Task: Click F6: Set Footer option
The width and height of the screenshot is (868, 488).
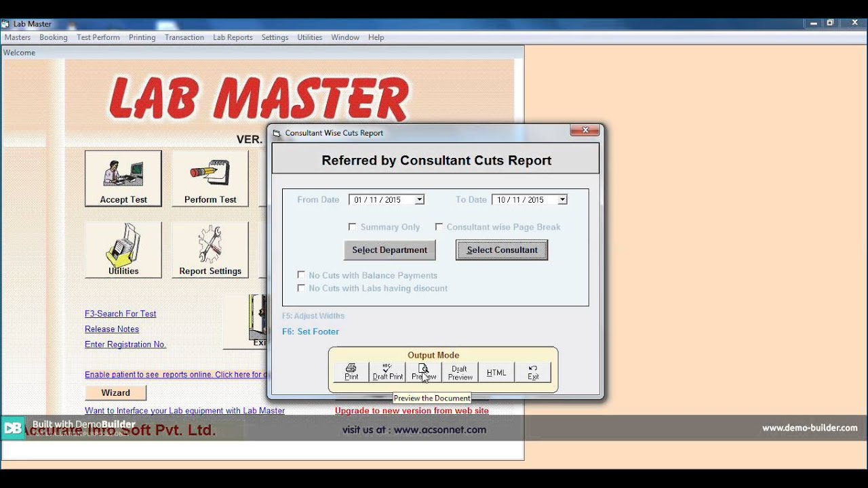Action: (311, 331)
